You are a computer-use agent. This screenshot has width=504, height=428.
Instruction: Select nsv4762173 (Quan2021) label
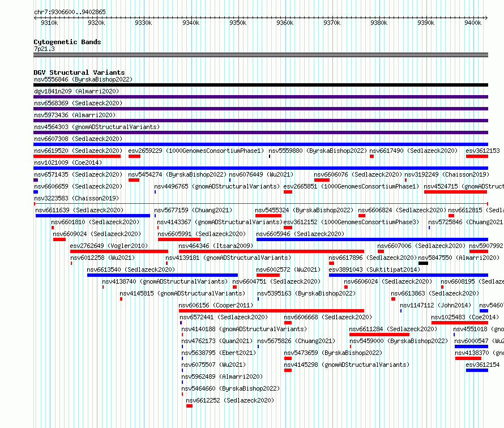point(217,341)
